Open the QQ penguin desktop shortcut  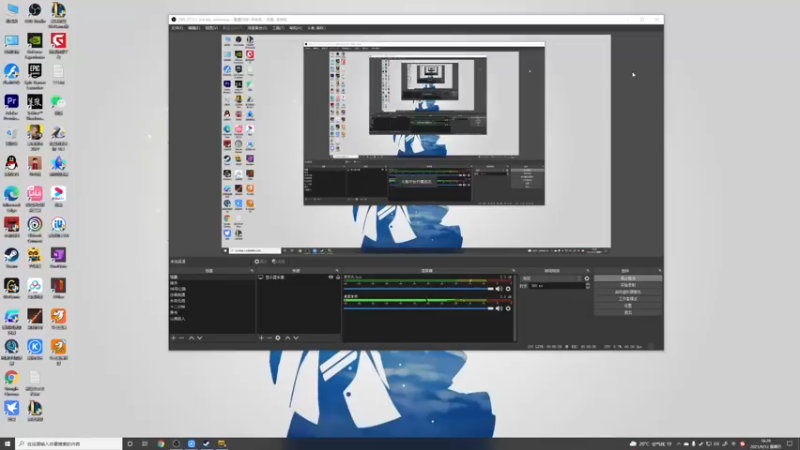coord(11,166)
